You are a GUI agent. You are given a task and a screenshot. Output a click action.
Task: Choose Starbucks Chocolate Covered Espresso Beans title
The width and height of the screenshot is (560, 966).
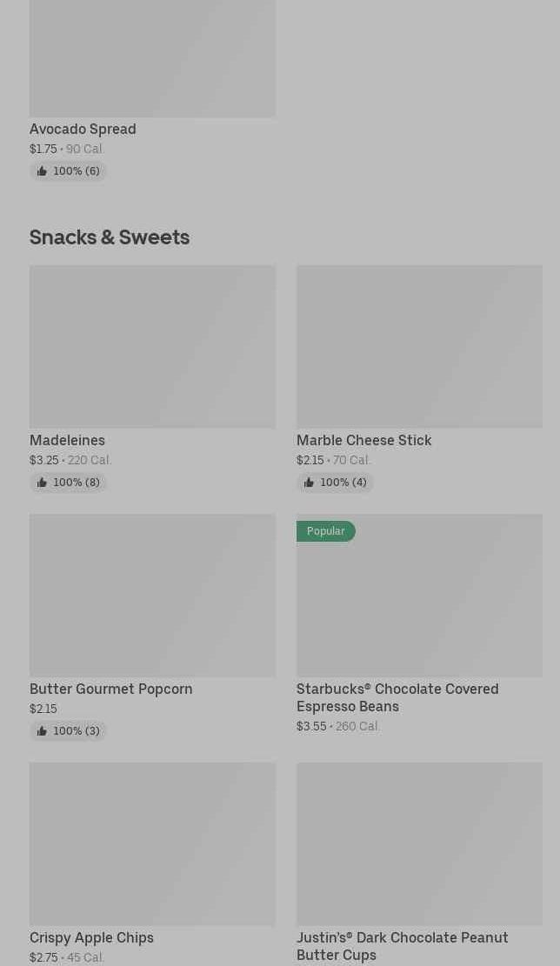[397, 697]
